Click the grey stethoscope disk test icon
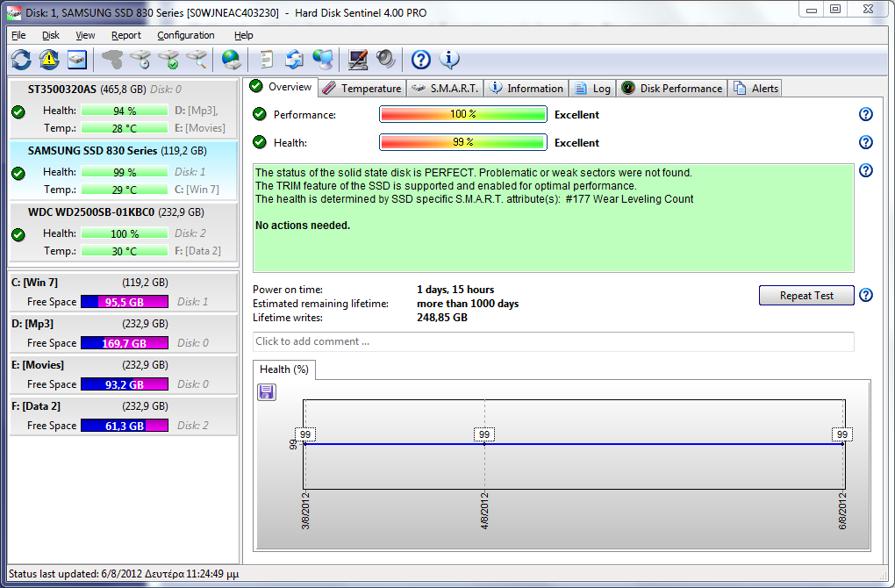Image resolution: width=895 pixels, height=588 pixels. pos(112,60)
